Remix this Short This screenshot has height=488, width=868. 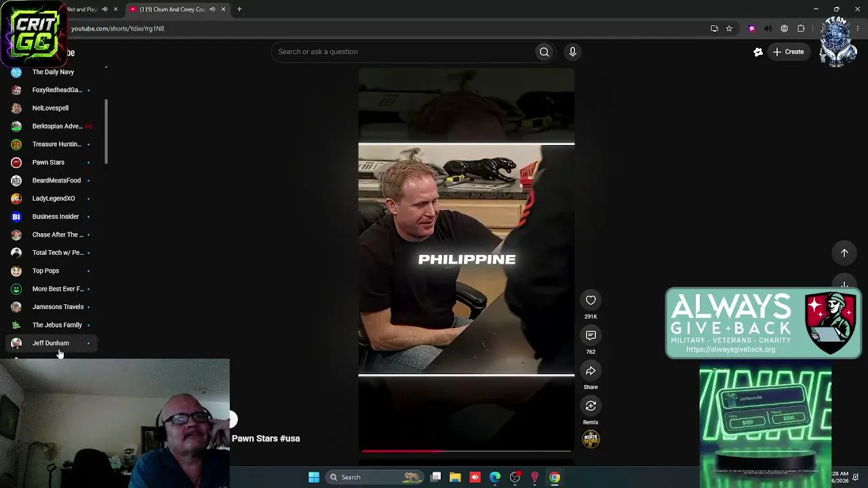point(591,406)
